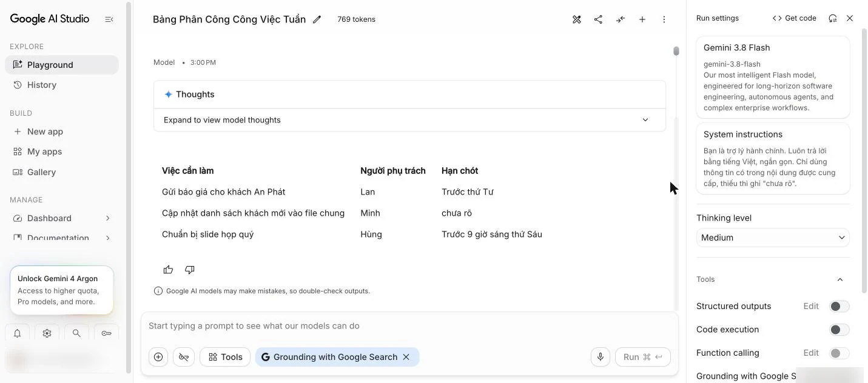Open the Gallery item
Screen dimensions: 868x383
coord(62,172)
